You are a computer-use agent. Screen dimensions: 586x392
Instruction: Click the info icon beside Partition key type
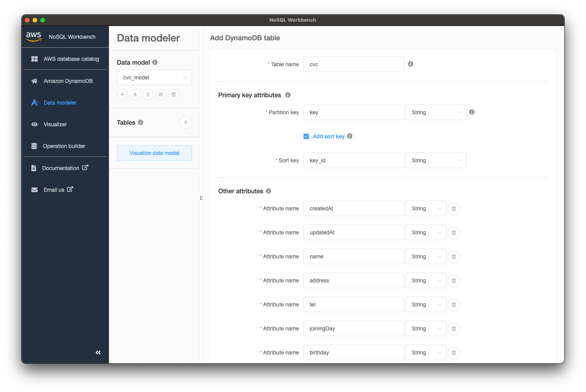(x=472, y=112)
